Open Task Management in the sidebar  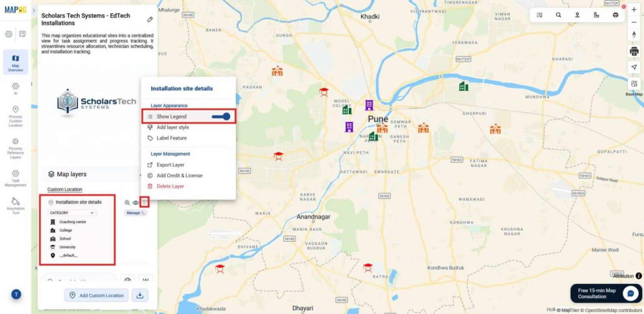tap(15, 177)
